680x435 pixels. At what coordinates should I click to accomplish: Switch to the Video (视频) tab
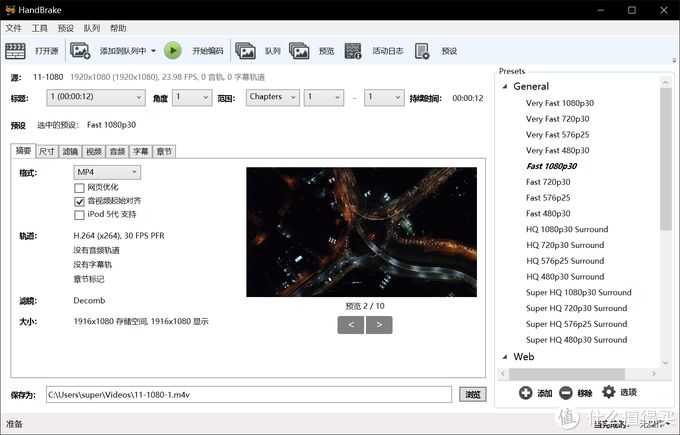pos(94,151)
